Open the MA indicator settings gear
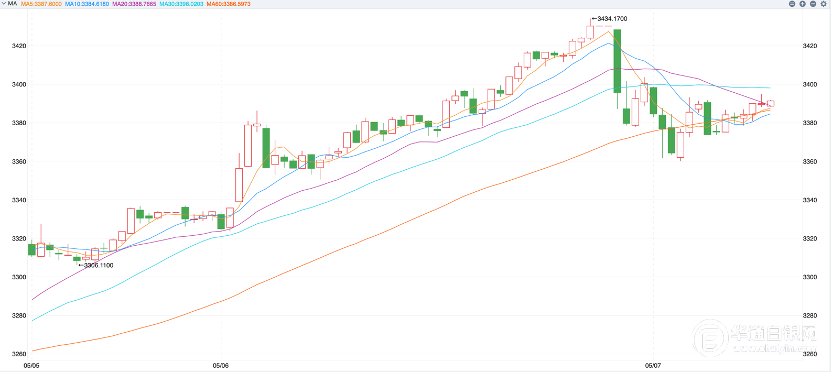The width and height of the screenshot is (832, 372). pos(824,4)
